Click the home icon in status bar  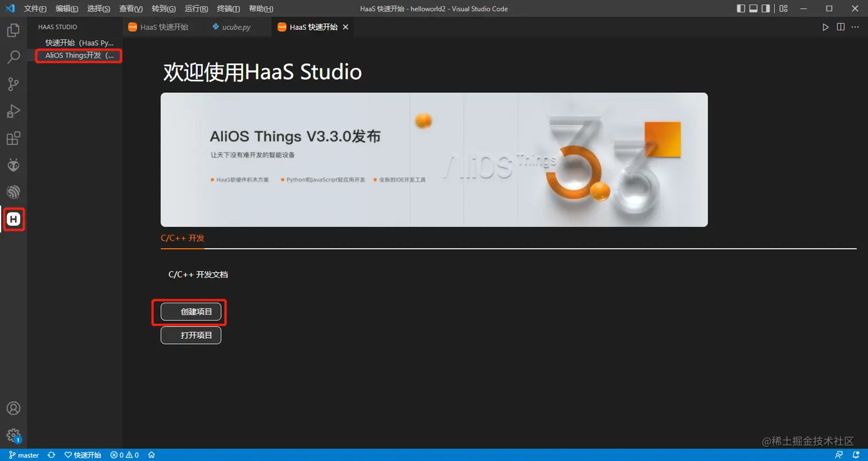pos(152,455)
